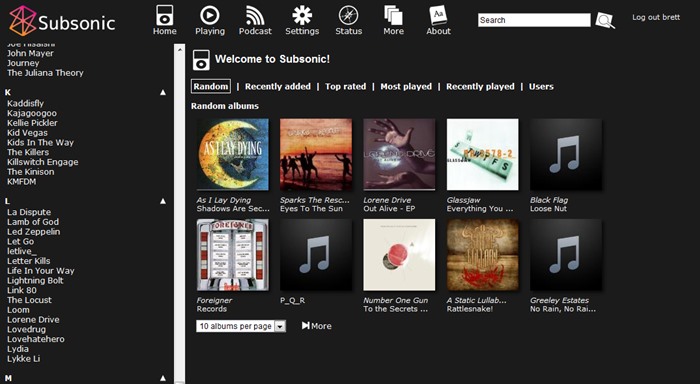Open the Foreigner Records album cover

233,255
